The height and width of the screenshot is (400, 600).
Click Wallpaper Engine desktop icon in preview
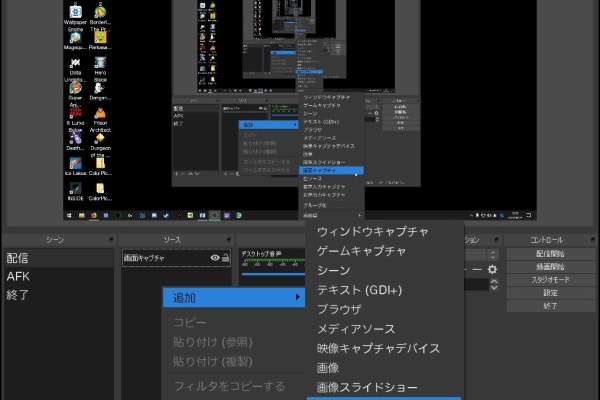pos(75,17)
